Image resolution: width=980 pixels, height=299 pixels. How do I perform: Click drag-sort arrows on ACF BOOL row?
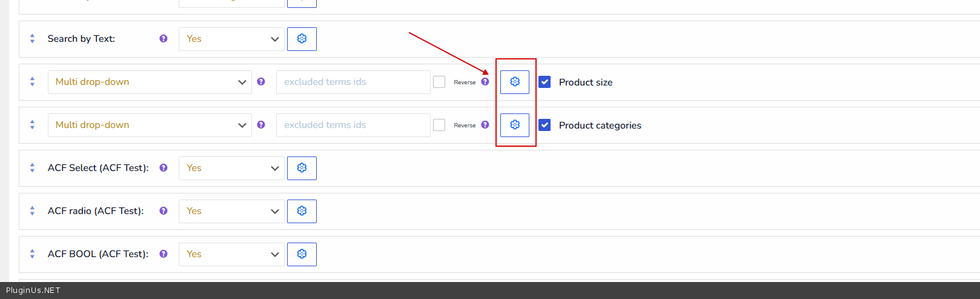tap(32, 254)
